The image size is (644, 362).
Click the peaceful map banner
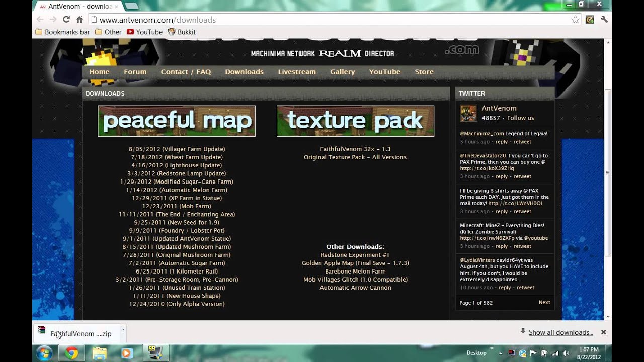[x=177, y=121]
